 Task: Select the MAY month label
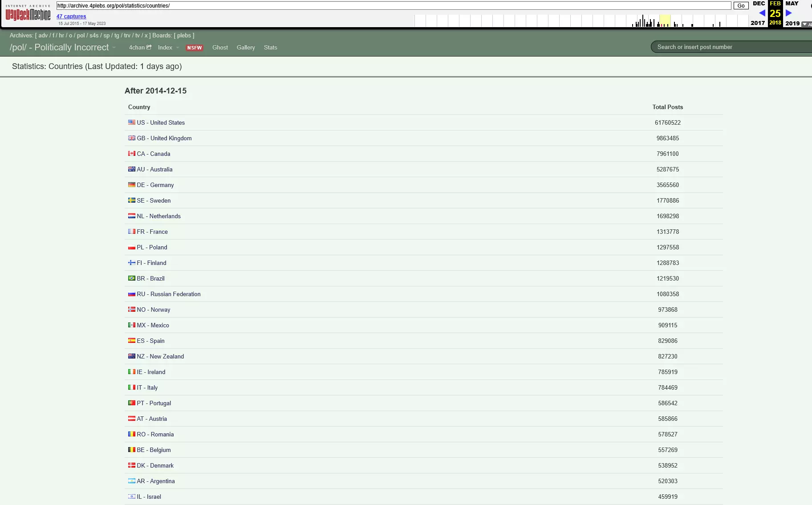point(792,4)
